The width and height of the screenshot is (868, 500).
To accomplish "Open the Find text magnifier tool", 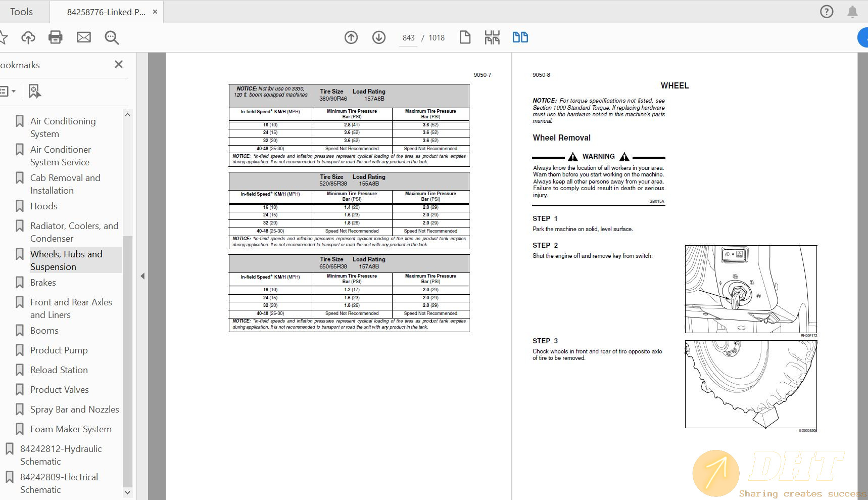I will [x=112, y=37].
